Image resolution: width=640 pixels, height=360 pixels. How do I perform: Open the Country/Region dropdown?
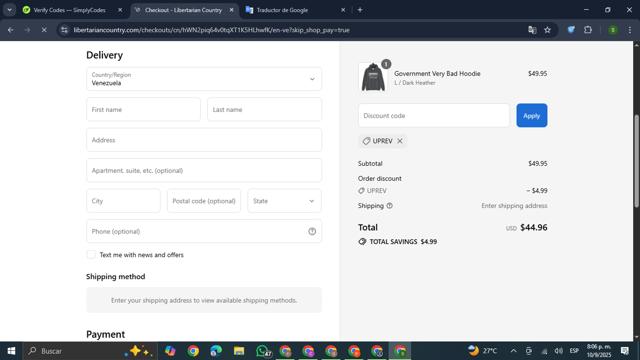tap(204, 79)
